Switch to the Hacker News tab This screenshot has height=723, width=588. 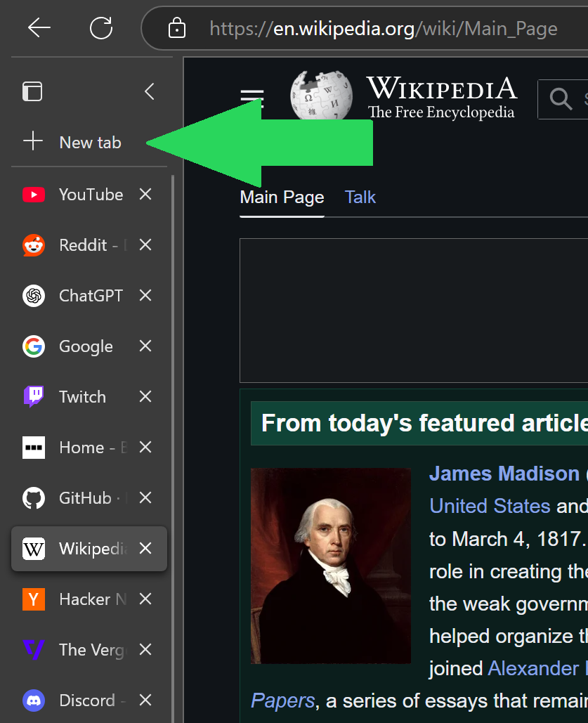coord(84,599)
